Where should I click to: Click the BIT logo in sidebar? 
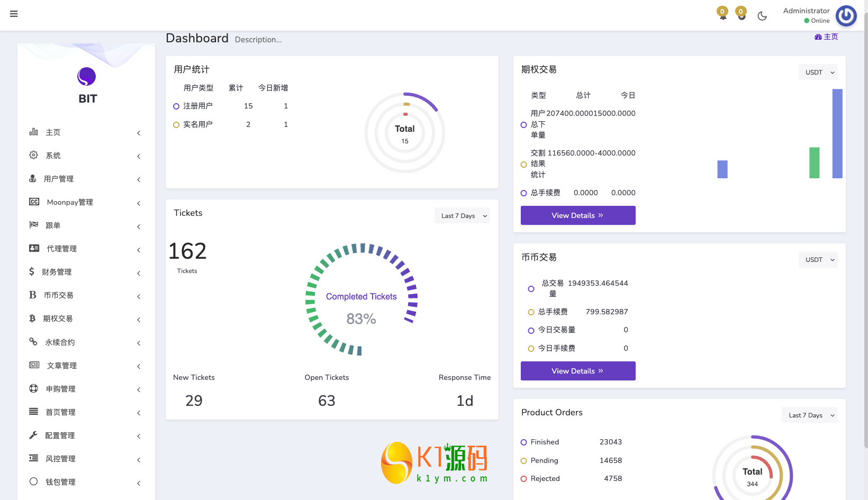coord(87,85)
